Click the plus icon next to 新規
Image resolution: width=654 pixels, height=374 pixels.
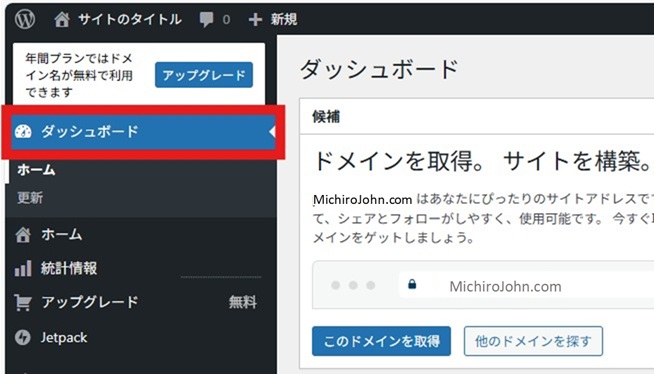coord(255,19)
